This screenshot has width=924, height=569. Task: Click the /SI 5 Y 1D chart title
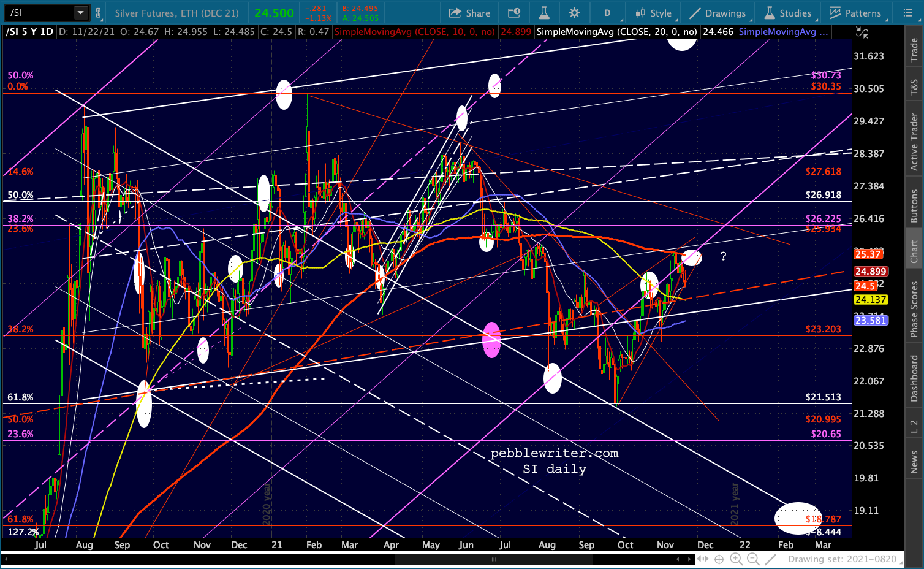[x=29, y=32]
